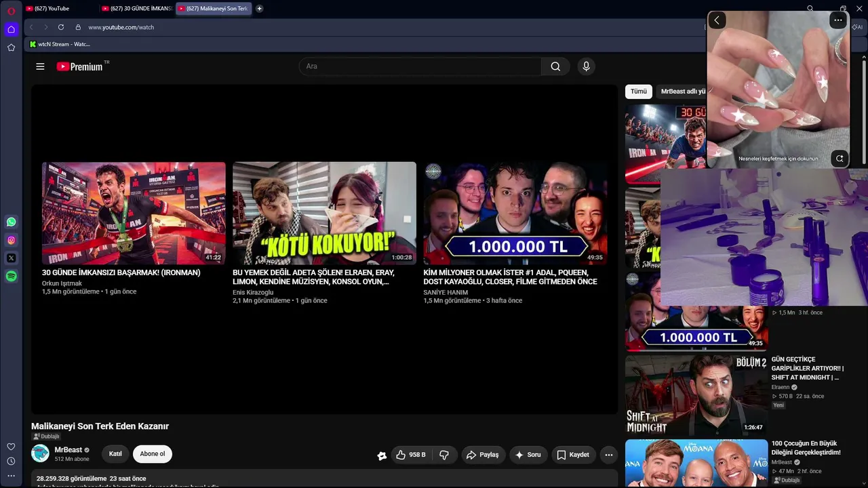Open the YouTube hamburger guide menu
Screen dimensions: 868x488
pyautogui.click(x=40, y=66)
